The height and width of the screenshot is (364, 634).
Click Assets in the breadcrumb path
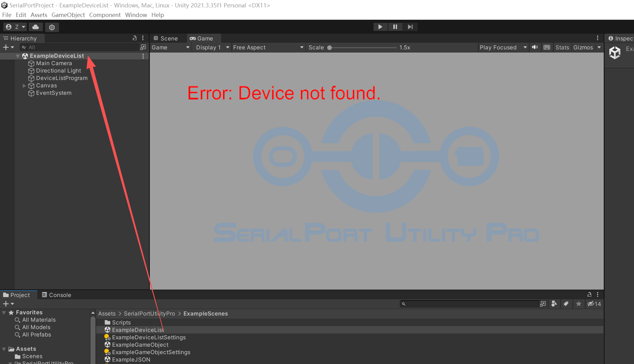(107, 314)
